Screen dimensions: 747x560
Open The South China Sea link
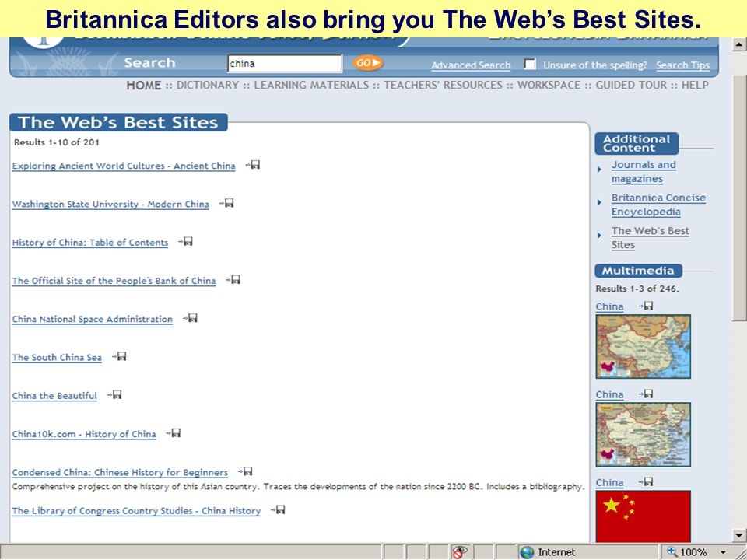click(x=57, y=357)
